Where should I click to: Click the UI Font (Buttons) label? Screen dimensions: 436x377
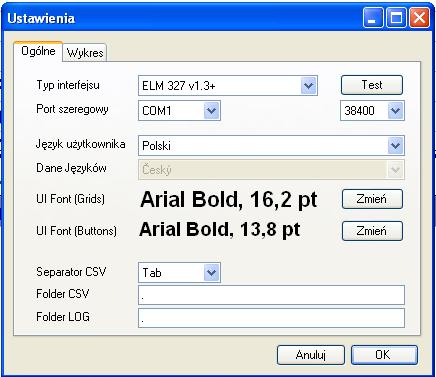pos(76,231)
